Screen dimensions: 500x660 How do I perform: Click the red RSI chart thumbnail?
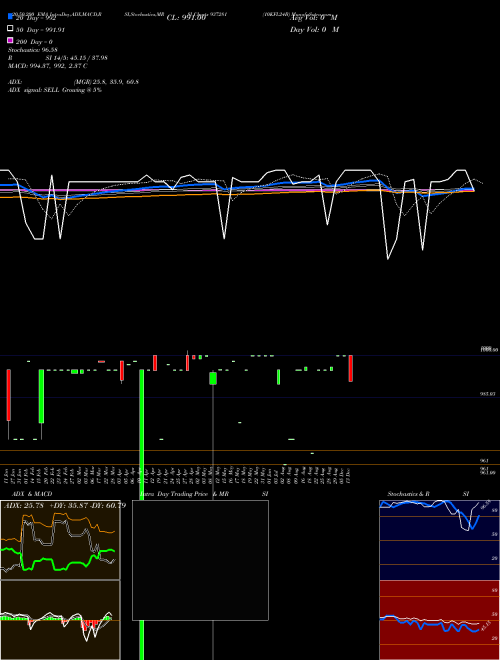click(439, 620)
